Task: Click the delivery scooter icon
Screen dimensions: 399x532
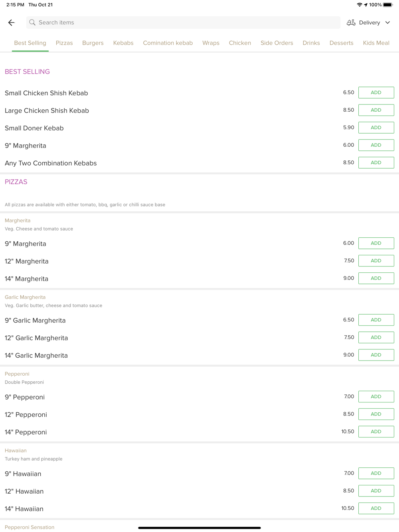Action: tap(351, 23)
